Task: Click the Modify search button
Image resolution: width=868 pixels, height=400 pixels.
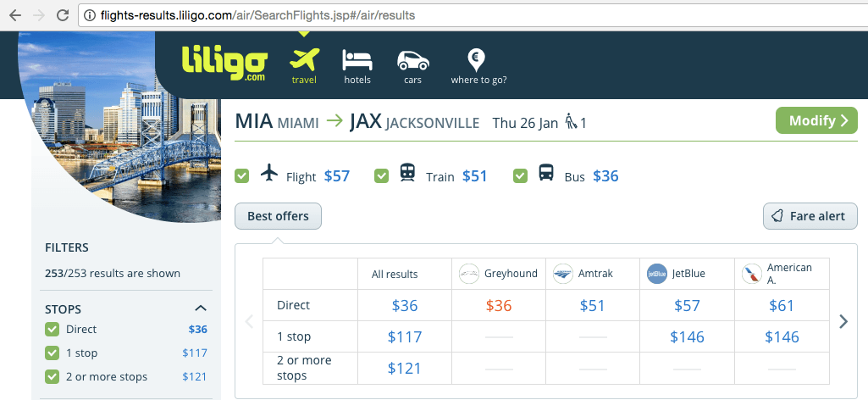Action: click(x=816, y=121)
